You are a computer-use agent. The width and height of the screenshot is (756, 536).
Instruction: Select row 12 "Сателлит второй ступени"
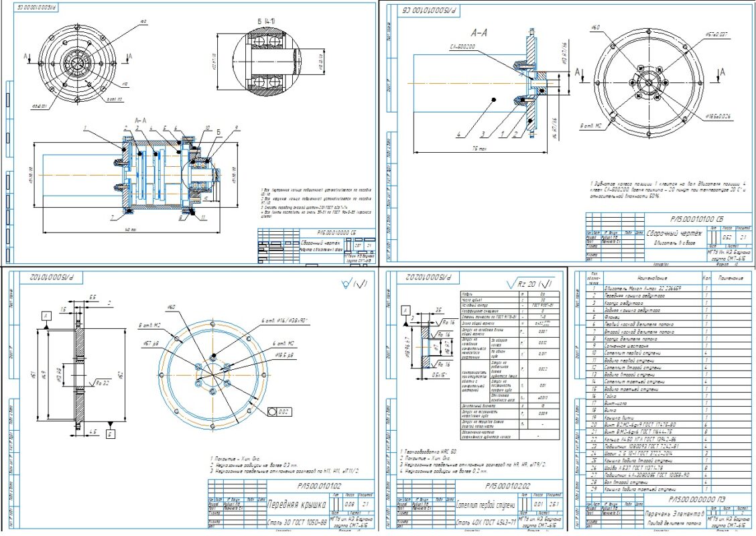coord(668,367)
